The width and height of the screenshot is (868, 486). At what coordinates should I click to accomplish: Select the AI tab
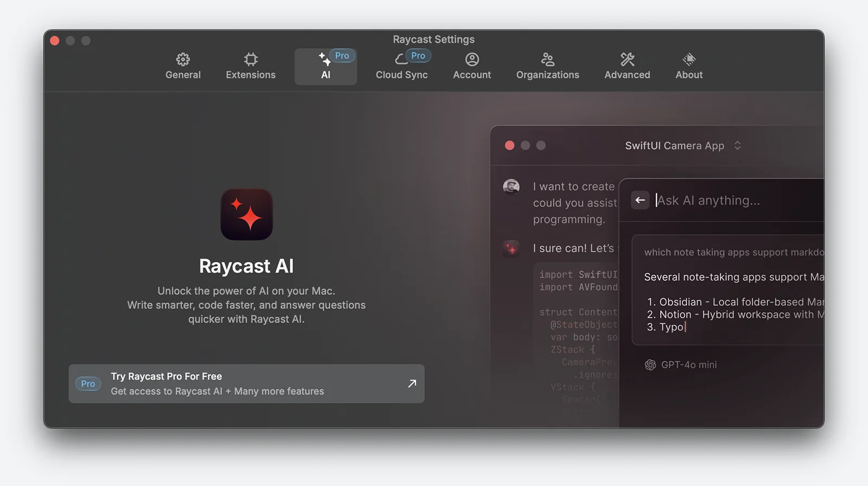(x=325, y=66)
